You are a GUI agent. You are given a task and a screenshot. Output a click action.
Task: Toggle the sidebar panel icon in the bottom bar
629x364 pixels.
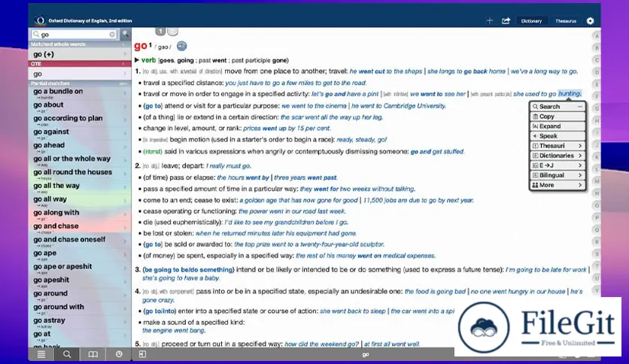(x=142, y=354)
